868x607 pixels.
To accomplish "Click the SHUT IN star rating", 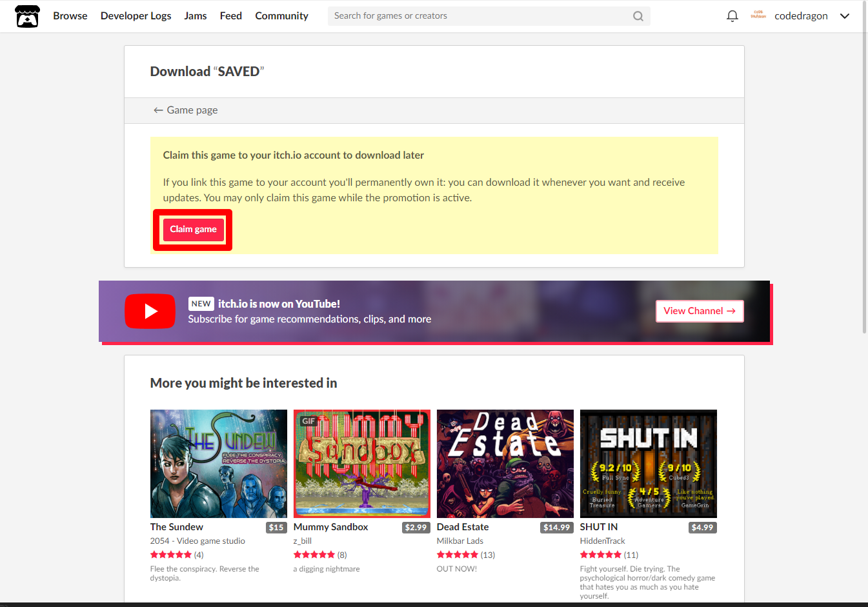I will (601, 555).
